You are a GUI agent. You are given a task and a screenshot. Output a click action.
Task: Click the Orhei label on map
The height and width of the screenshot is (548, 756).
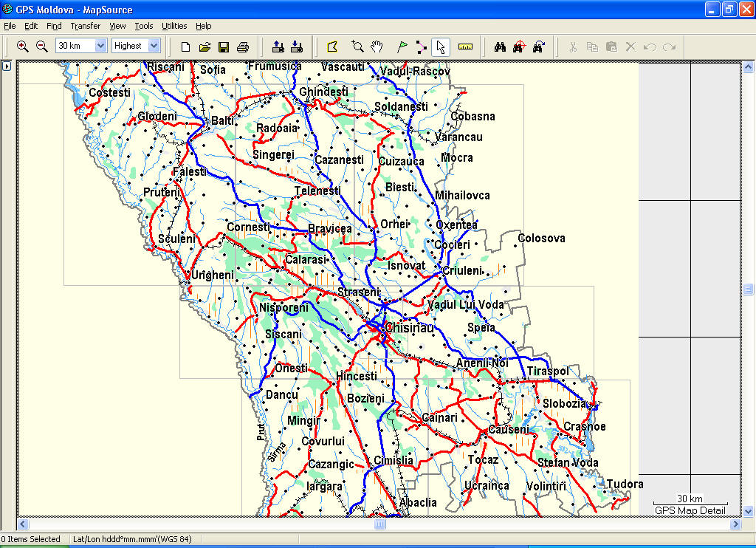click(x=394, y=224)
